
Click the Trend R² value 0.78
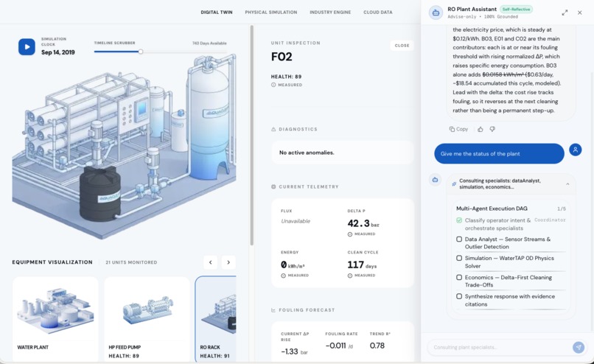coord(377,346)
